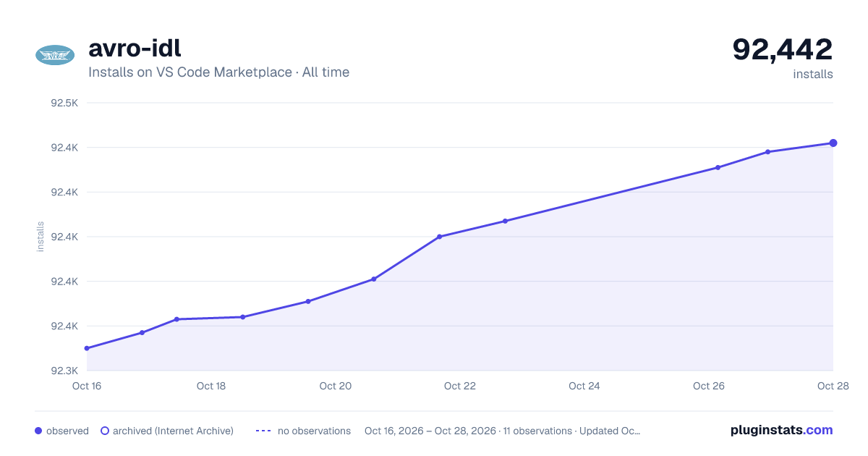The height and width of the screenshot is (456, 868).
Task: Click the data point between Oct 22 and Oct 24
Action: click(505, 221)
